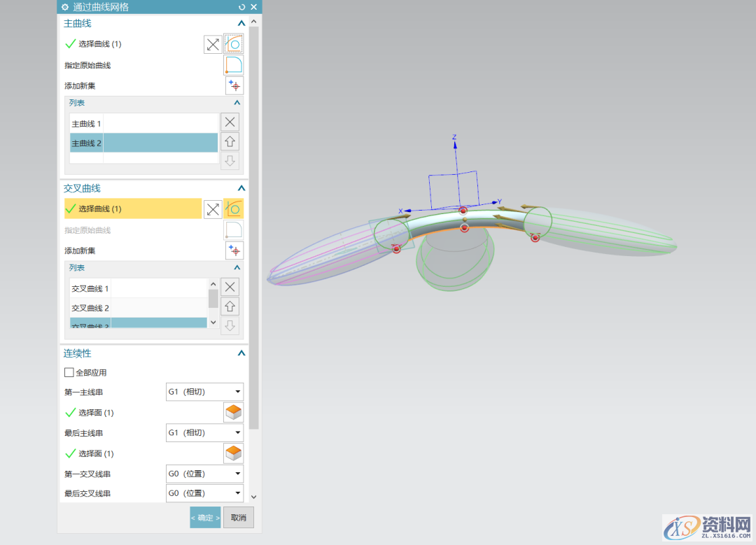Click the reverse direction icon in 主曲线 section
The width and height of the screenshot is (756, 545).
pos(213,45)
